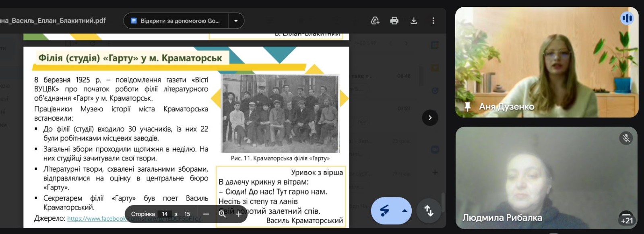Viewport: 644px width, 234px height.
Task: Click the magnifier zoom reset icon
Action: (222, 214)
